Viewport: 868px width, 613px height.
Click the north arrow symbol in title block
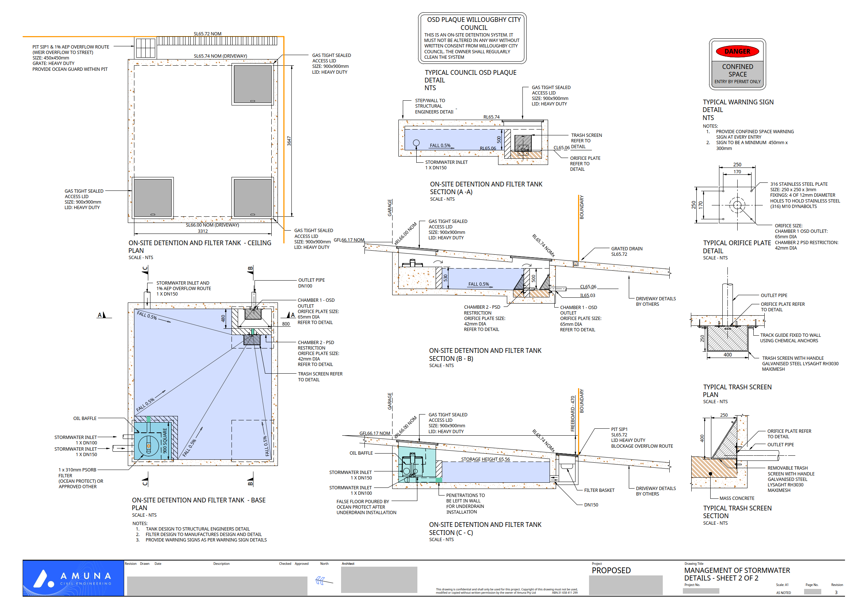tap(324, 581)
